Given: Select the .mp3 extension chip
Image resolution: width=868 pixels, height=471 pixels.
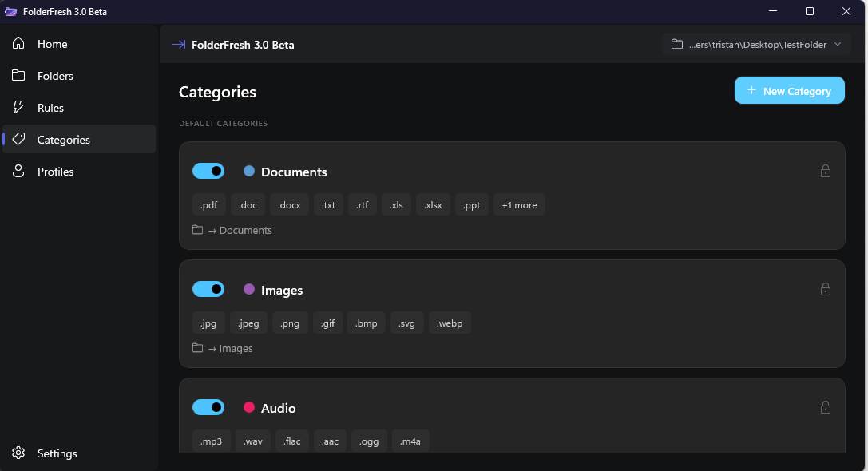Looking at the screenshot, I should [211, 440].
